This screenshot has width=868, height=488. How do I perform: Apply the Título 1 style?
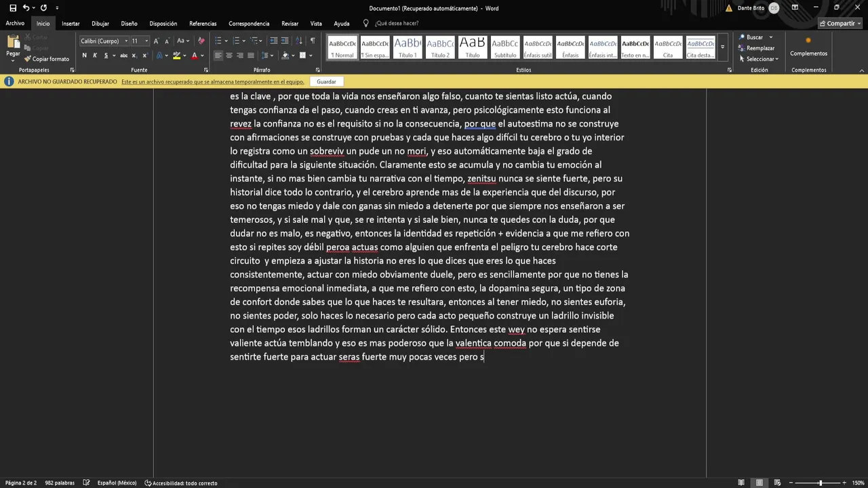(x=408, y=47)
